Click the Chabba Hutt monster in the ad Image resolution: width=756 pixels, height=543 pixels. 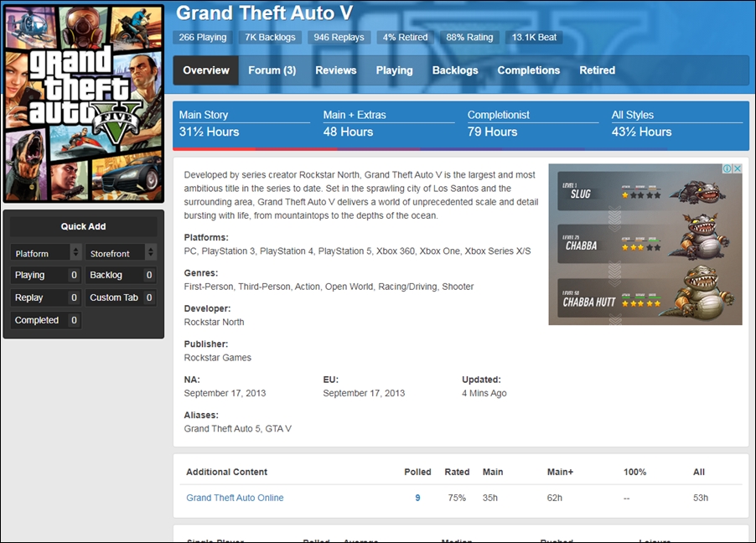[699, 294]
